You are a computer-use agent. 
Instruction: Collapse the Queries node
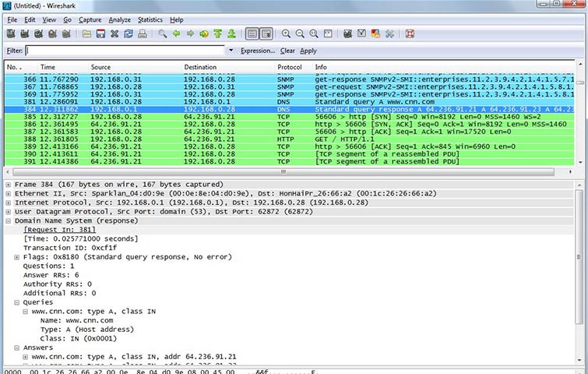[17, 302]
